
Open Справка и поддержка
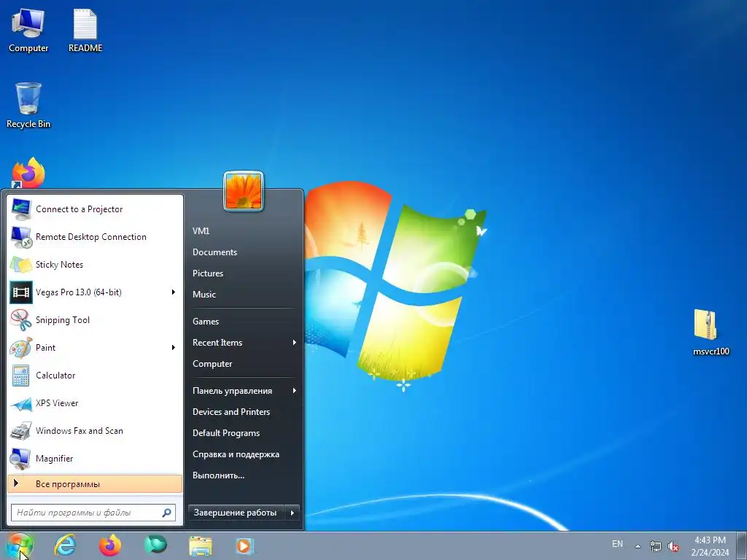[236, 454]
